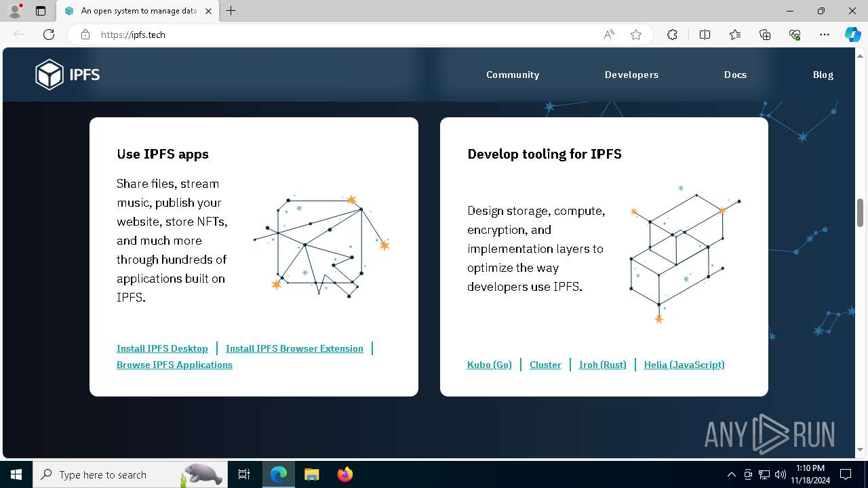Viewport: 868px width, 488px height.
Task: Show hidden tray icons chevron
Action: [x=731, y=474]
